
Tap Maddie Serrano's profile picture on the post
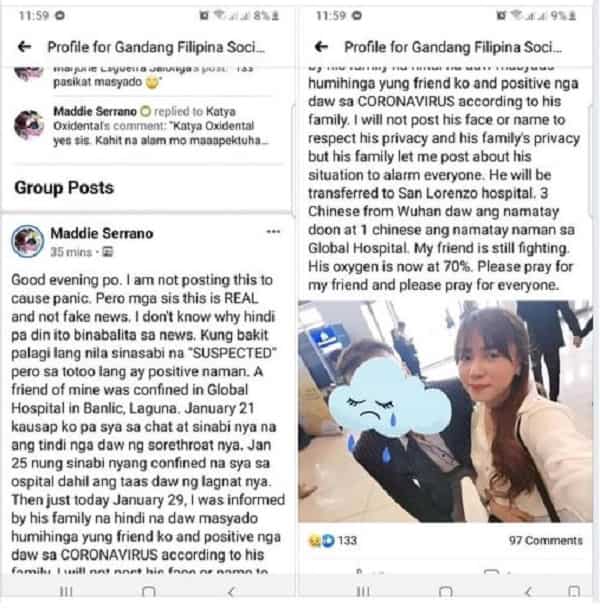click(27, 241)
